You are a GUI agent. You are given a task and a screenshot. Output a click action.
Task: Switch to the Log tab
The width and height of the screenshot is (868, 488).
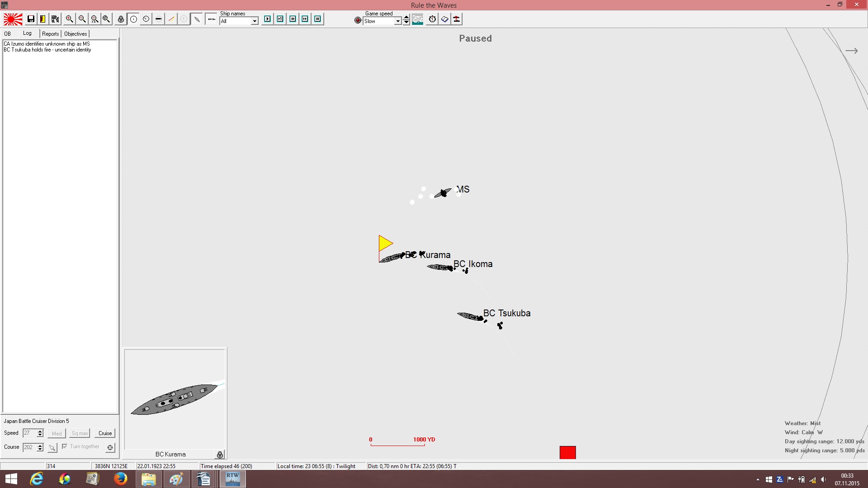click(x=27, y=33)
